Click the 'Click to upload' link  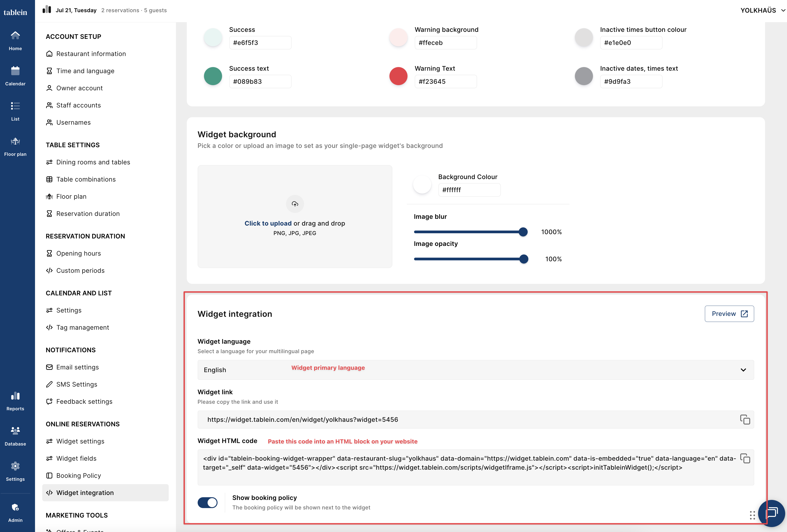(x=268, y=223)
